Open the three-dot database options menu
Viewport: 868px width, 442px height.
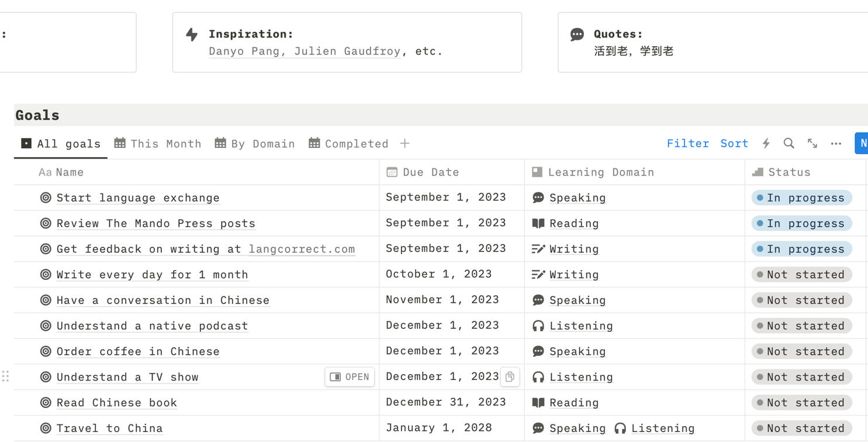[x=836, y=143]
